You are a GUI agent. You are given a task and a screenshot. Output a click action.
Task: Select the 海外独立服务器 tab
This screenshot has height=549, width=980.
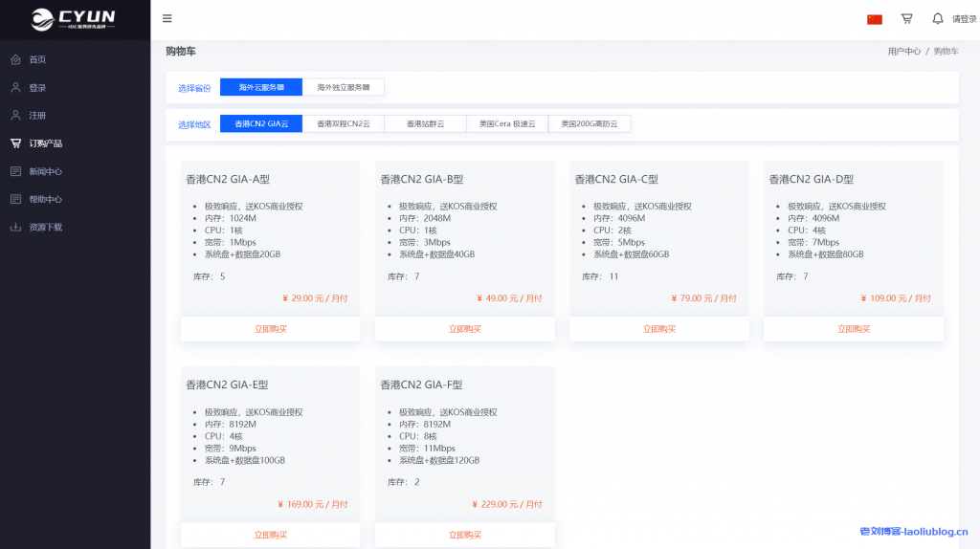tap(344, 87)
